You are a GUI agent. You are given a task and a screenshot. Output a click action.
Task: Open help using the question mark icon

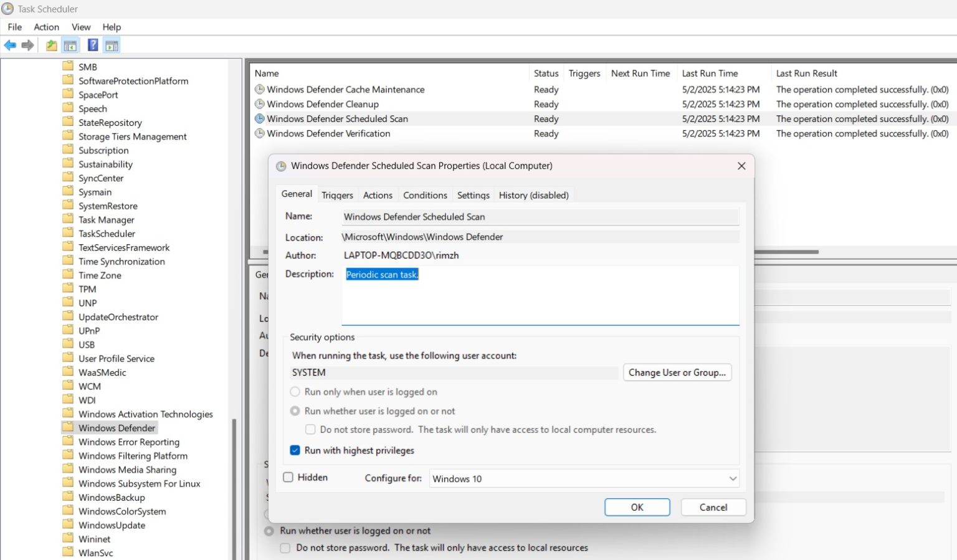[x=92, y=44]
